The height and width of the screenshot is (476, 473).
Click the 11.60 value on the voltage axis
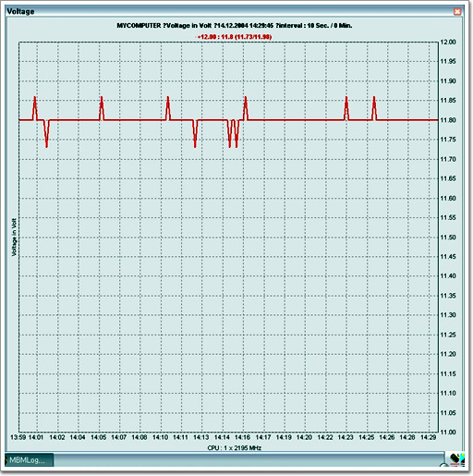(448, 198)
